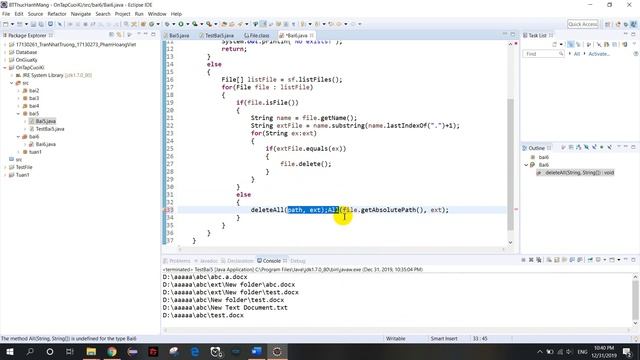This screenshot has height=360, width=640.
Task: Minimize the Package Explorer view
Action: pyautogui.click(x=145, y=35)
